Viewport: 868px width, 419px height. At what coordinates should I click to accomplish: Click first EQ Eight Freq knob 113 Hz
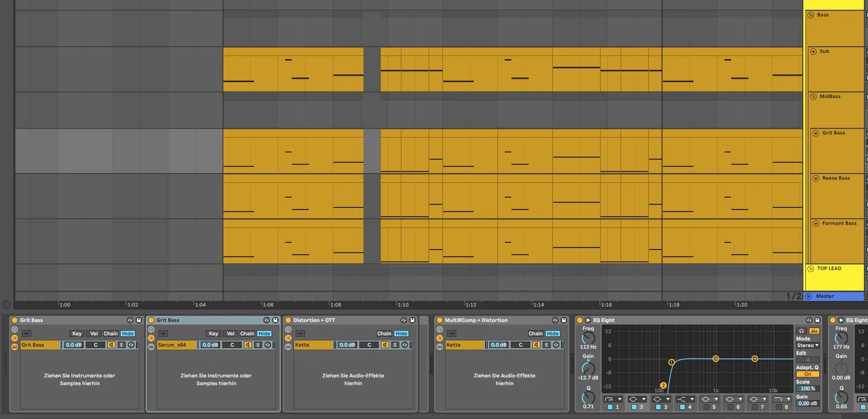pos(588,338)
